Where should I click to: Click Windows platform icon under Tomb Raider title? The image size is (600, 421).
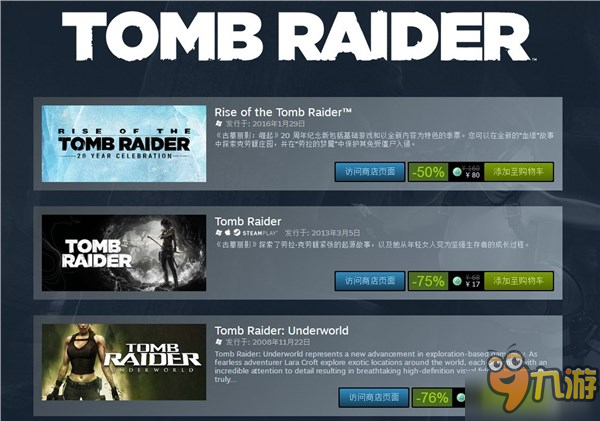click(x=219, y=232)
